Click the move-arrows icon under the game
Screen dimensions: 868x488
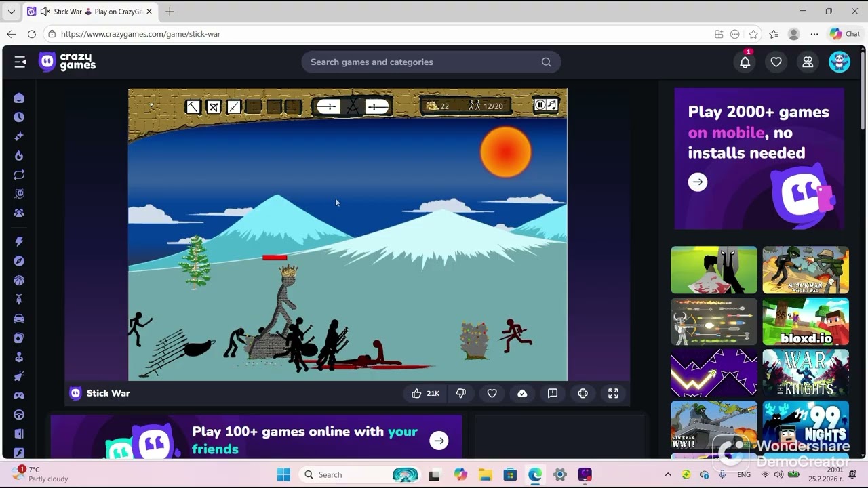(583, 393)
